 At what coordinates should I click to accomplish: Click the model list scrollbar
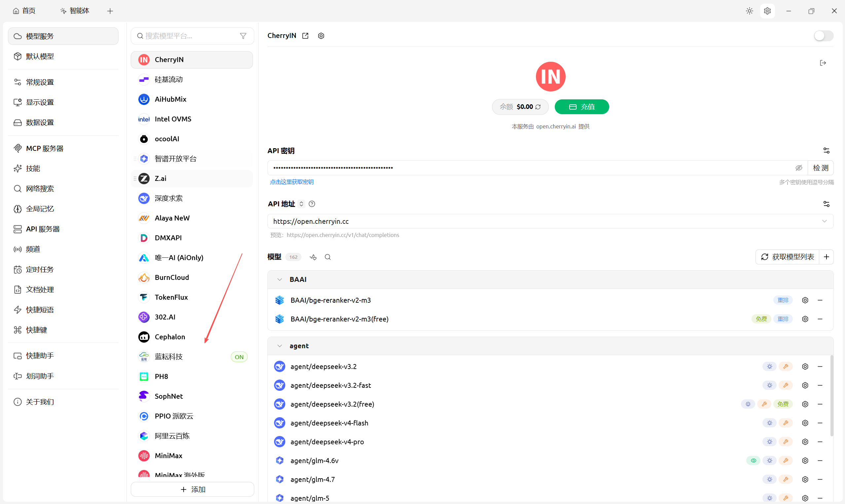(x=831, y=396)
